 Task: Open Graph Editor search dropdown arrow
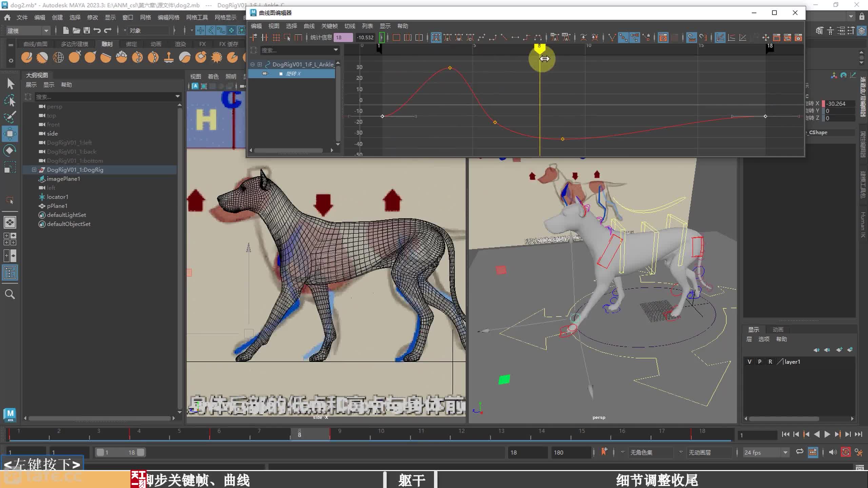336,50
